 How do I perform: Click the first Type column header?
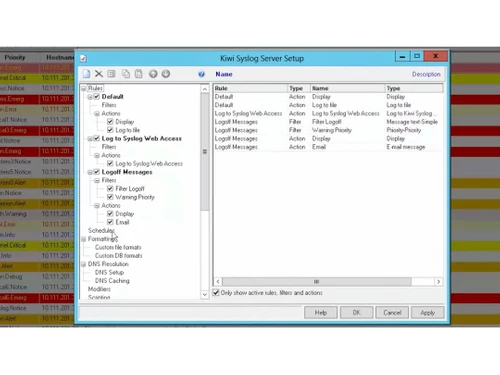(299, 88)
